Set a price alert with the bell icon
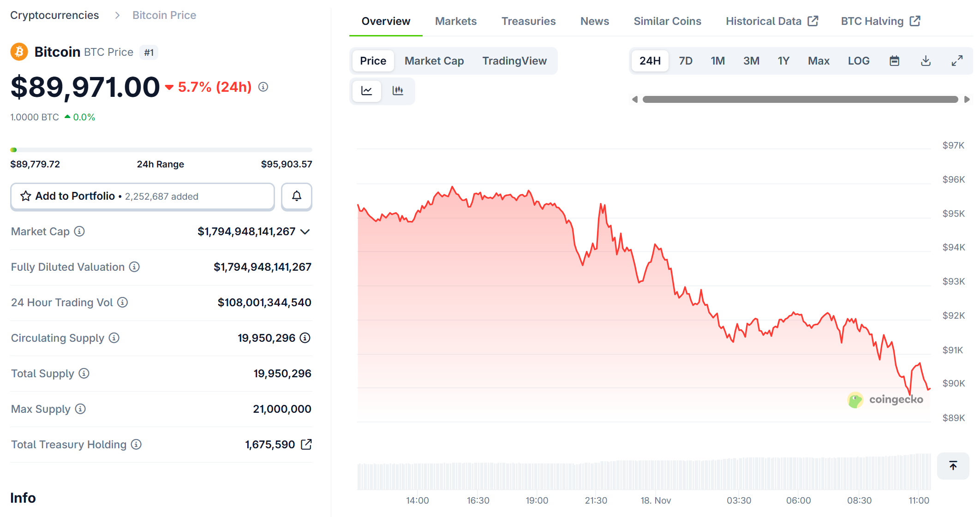The width and height of the screenshot is (980, 517). click(x=296, y=196)
